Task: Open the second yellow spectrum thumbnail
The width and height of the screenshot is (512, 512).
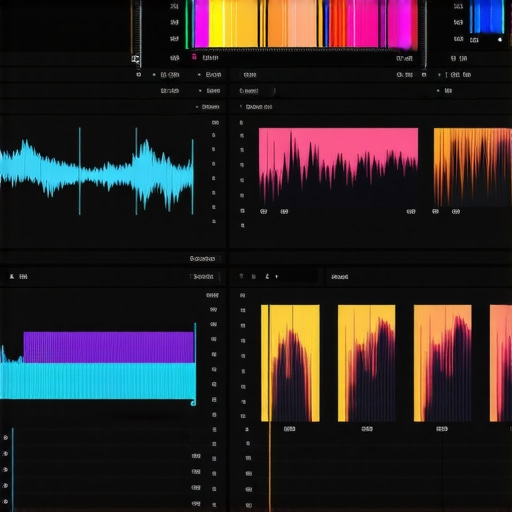Action: pyautogui.click(x=367, y=363)
